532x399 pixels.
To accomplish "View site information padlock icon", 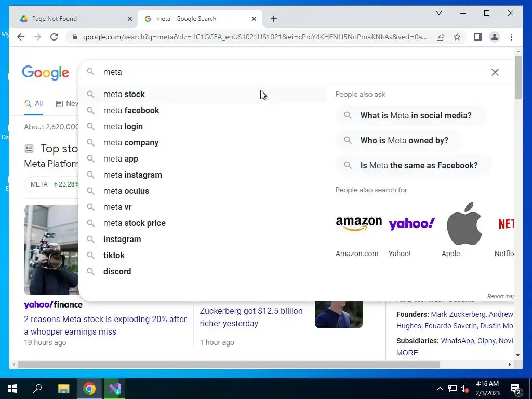I will pyautogui.click(x=75, y=37).
